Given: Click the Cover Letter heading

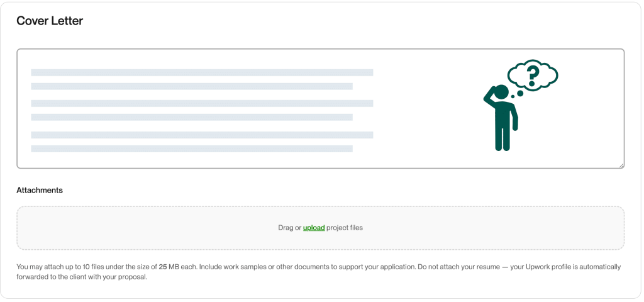Looking at the screenshot, I should click(50, 21).
